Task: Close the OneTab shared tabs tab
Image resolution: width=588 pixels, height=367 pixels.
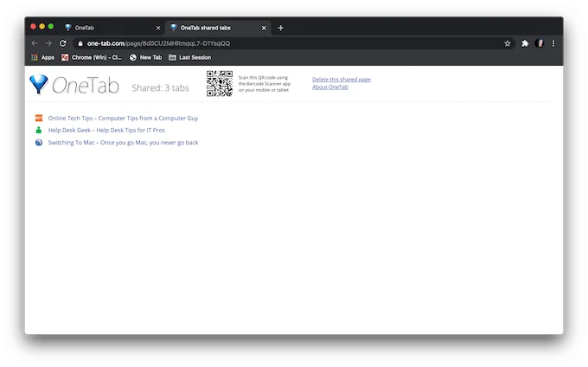Action: (264, 28)
